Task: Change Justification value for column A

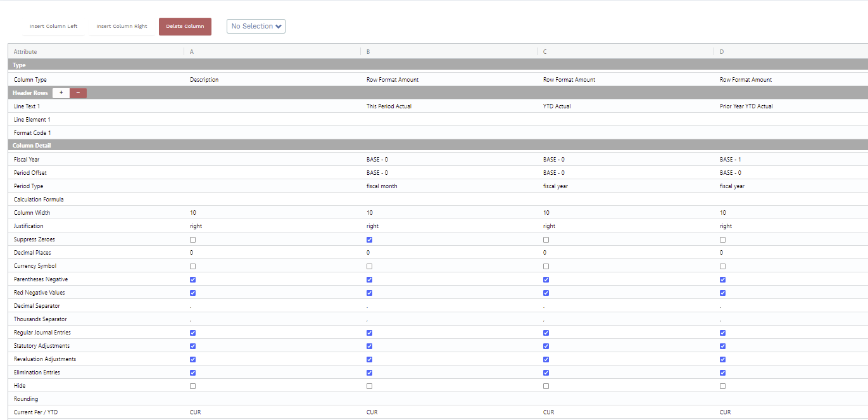Action: 196,226
